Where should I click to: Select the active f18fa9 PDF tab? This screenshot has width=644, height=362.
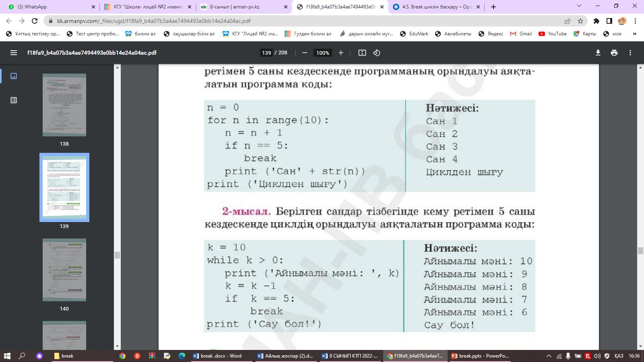point(341,7)
